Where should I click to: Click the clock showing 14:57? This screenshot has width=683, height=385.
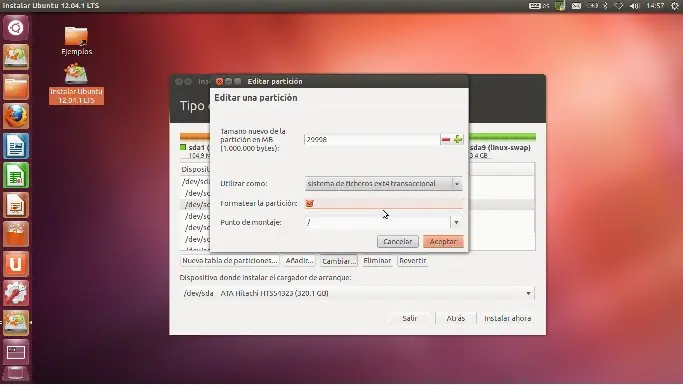pyautogui.click(x=655, y=6)
